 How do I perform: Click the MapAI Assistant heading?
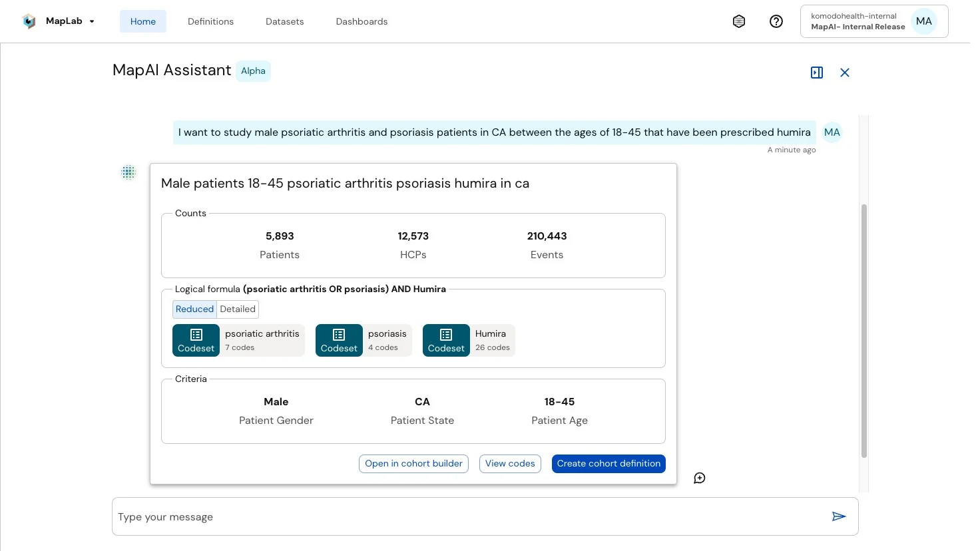[x=172, y=71]
